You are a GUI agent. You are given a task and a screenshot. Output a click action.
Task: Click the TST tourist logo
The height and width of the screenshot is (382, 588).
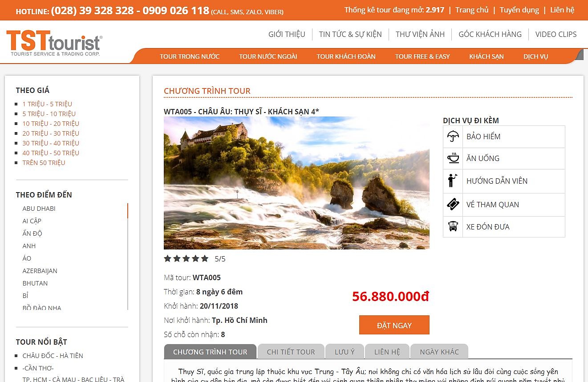(x=54, y=43)
